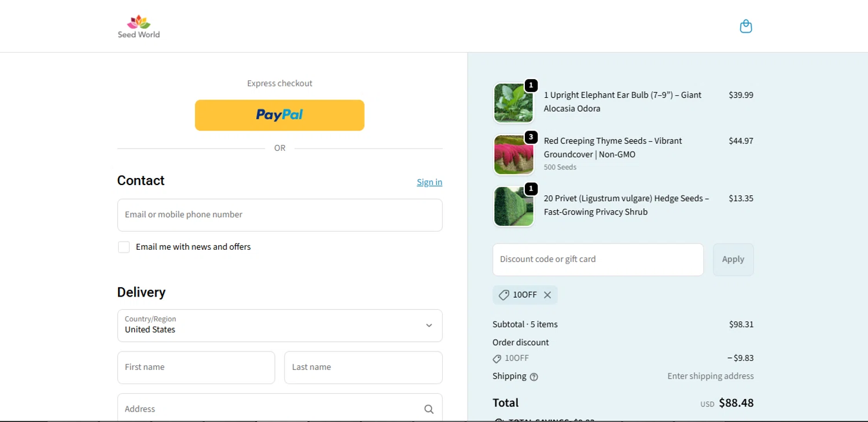The height and width of the screenshot is (422, 868).
Task: Click the Last name field
Action: click(x=363, y=368)
